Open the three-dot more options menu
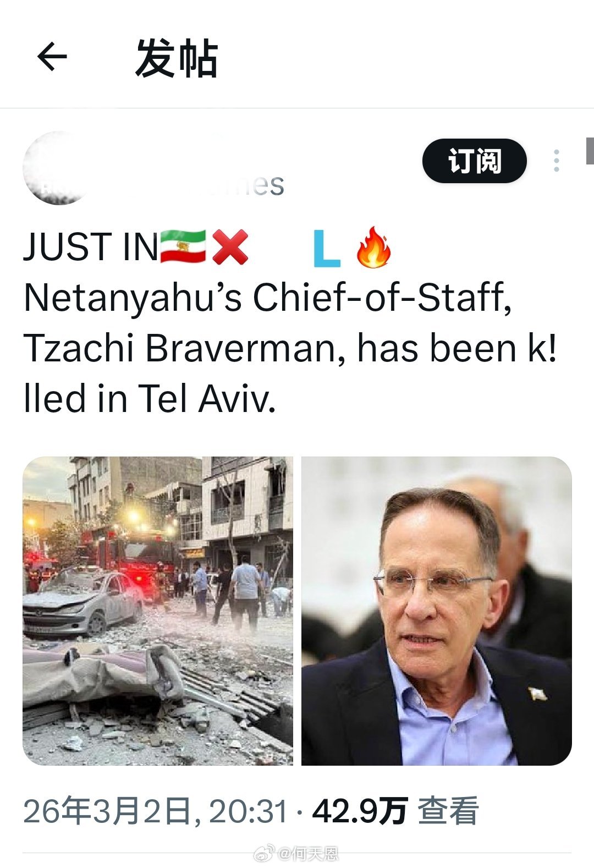The width and height of the screenshot is (594, 868). click(x=557, y=161)
